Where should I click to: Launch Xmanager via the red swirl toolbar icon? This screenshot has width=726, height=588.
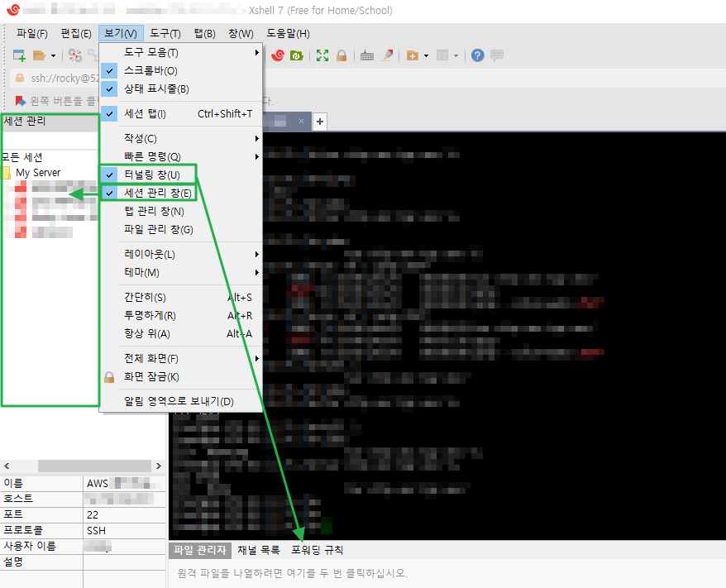(x=277, y=55)
